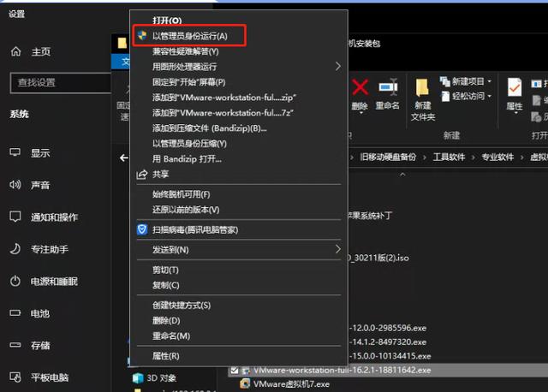
Task: Expand the chevron after 旧移动硬盘备份 in path
Action: [425, 157]
